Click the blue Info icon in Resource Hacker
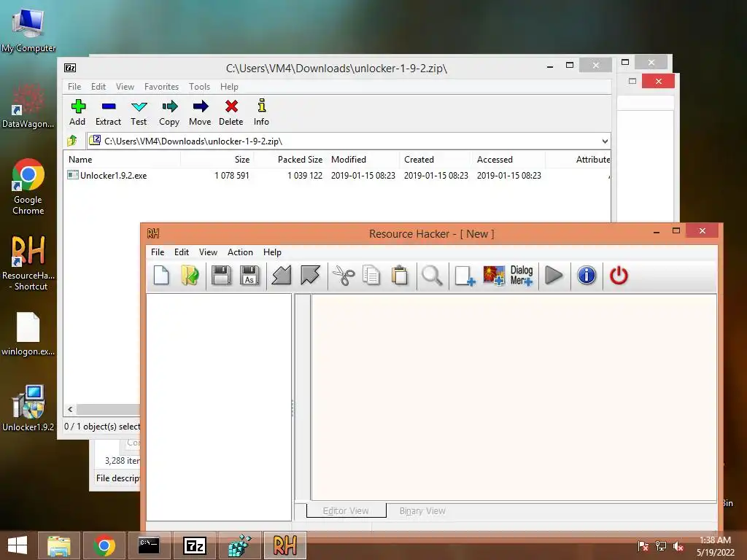 pos(587,276)
